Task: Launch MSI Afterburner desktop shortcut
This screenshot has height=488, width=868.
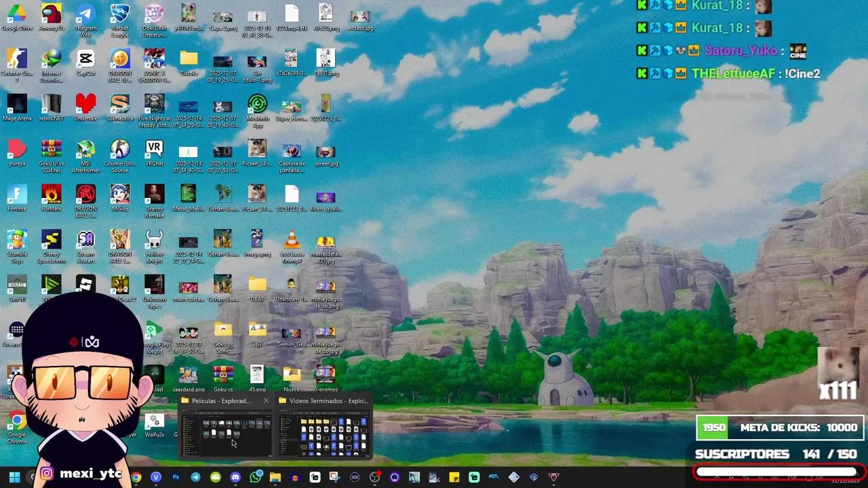Action: click(x=85, y=151)
